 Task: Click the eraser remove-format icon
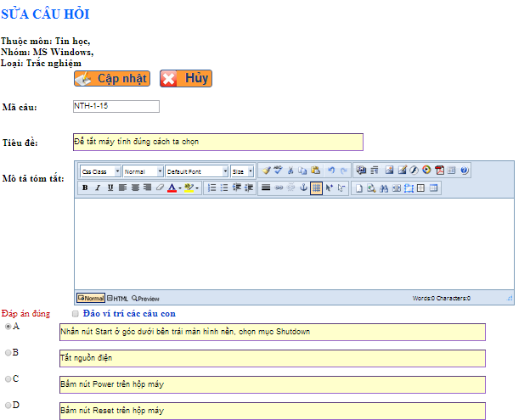[160, 188]
